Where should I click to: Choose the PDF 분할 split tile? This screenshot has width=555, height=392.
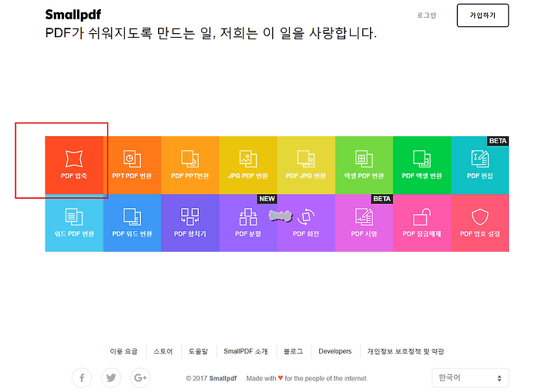coord(248,223)
